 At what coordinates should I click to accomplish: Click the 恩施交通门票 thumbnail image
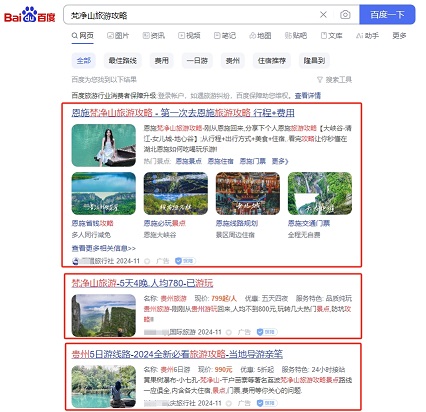pyautogui.click(x=320, y=193)
